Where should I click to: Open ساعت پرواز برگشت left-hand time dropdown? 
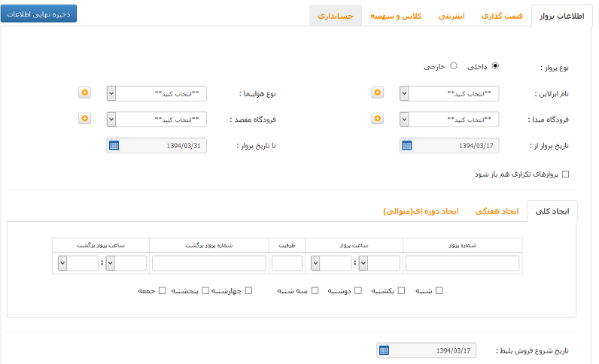click(78, 263)
